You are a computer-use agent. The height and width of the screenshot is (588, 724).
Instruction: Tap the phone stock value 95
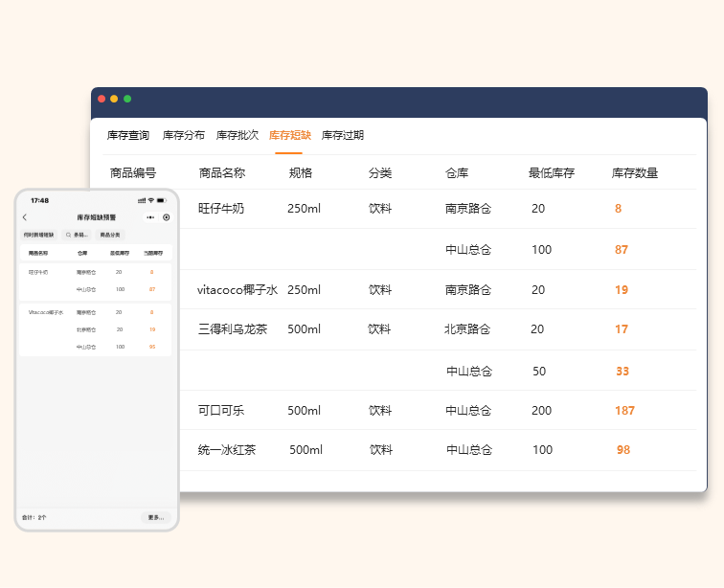click(152, 347)
